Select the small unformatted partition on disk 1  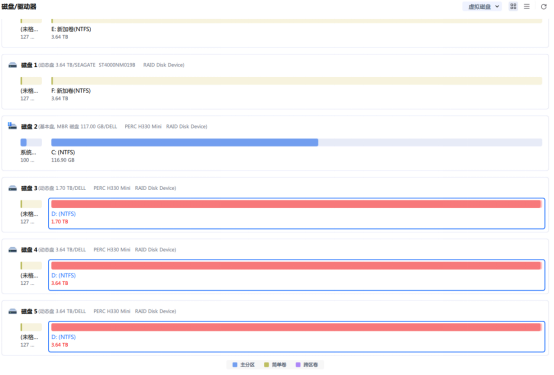[x=31, y=81]
